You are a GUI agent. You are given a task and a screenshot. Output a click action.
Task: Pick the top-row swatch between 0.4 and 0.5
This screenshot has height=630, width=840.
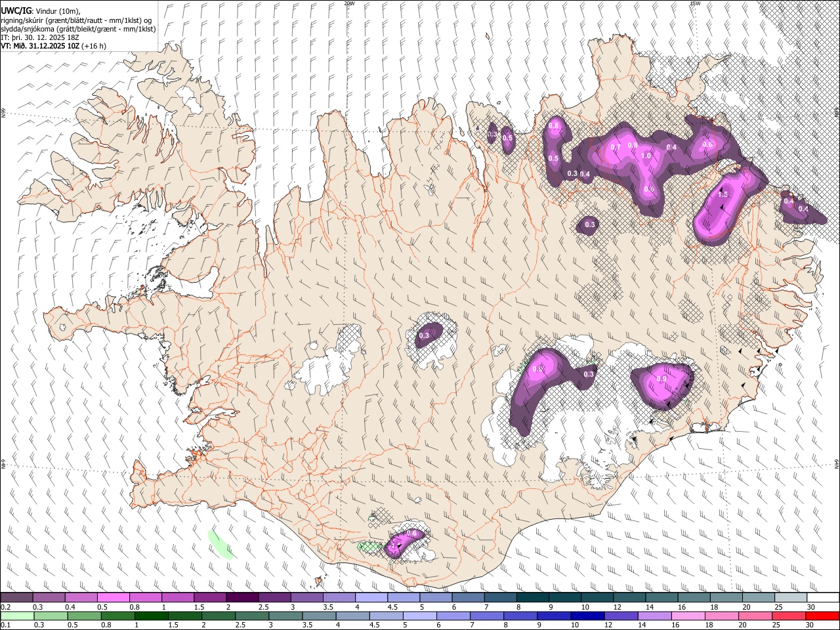click(x=81, y=598)
